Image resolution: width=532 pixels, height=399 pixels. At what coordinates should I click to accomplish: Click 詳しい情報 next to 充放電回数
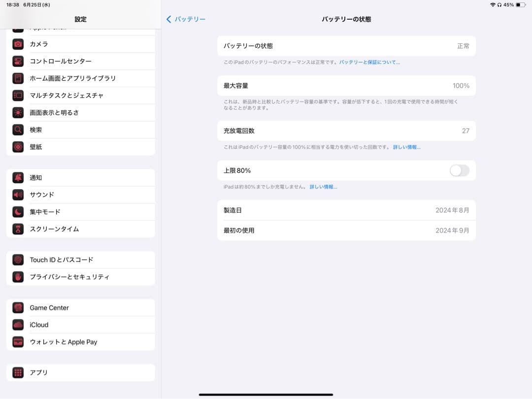[x=405, y=147]
